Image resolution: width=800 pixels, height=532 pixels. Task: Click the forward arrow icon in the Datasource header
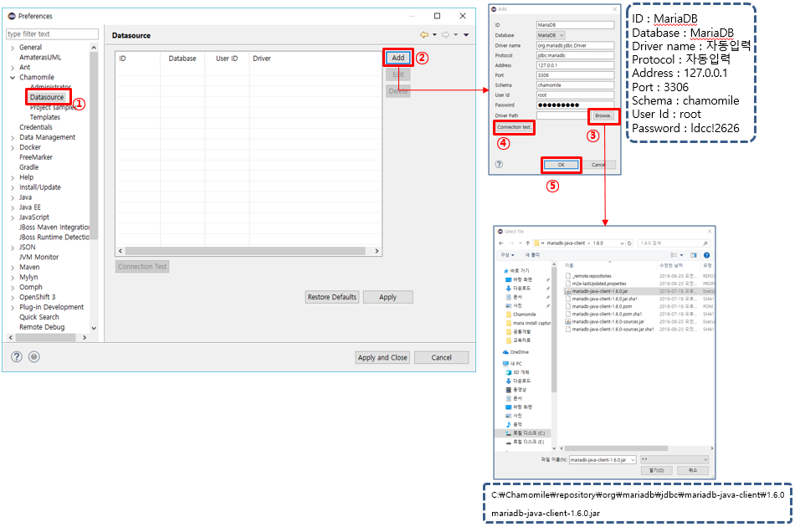445,35
